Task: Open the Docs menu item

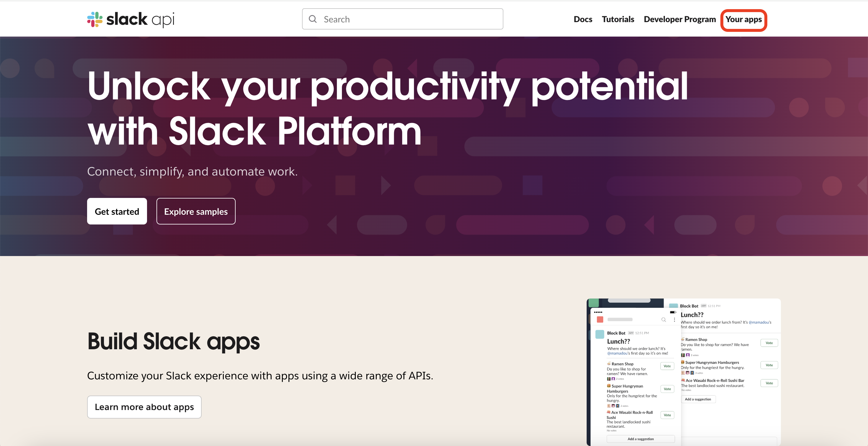Action: click(x=583, y=19)
